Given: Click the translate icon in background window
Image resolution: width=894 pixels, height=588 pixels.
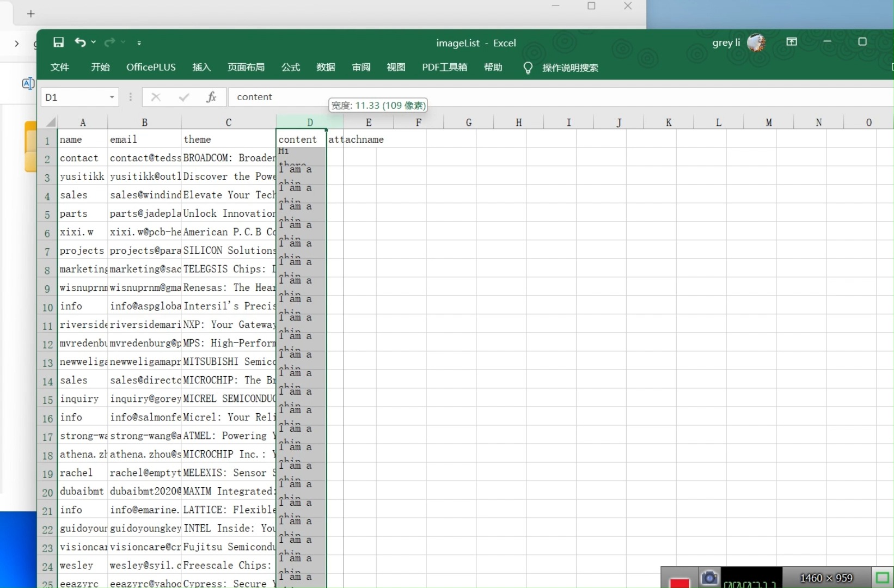Looking at the screenshot, I should pyautogui.click(x=28, y=83).
